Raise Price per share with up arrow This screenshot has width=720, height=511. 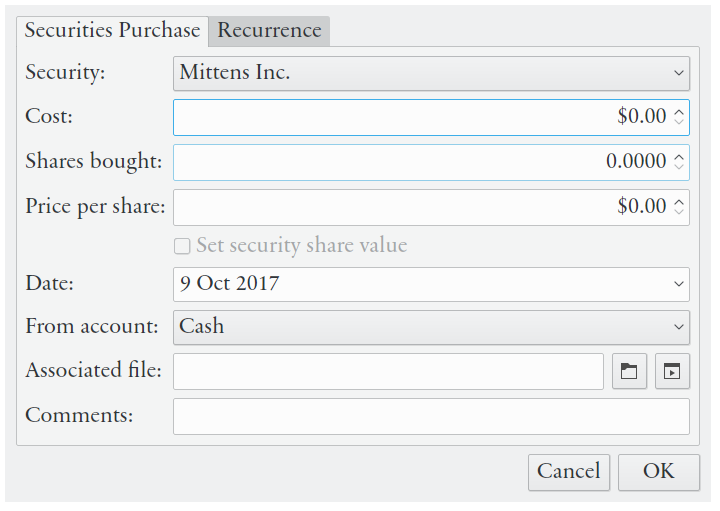point(679,201)
